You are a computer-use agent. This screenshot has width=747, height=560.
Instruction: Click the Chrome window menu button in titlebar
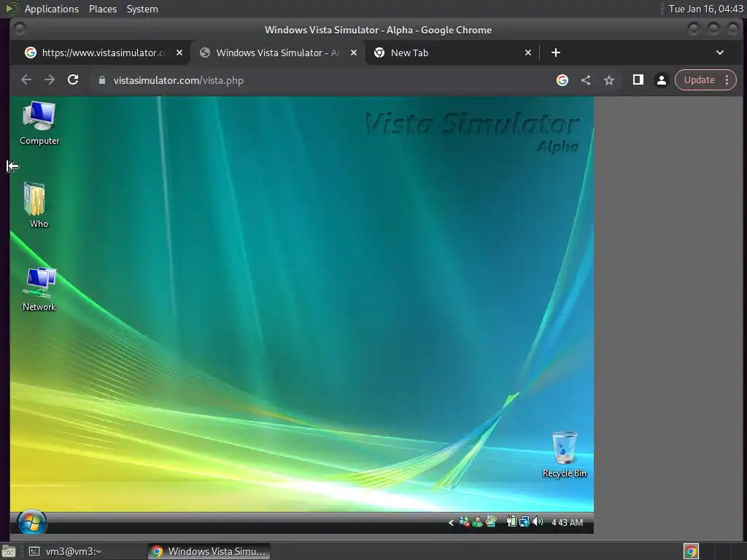pyautogui.click(x=20, y=29)
